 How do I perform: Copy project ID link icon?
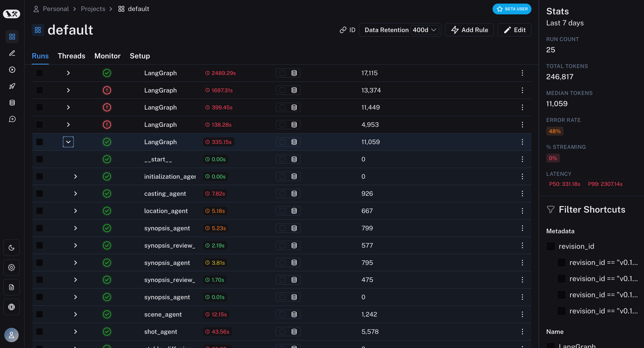(x=343, y=30)
